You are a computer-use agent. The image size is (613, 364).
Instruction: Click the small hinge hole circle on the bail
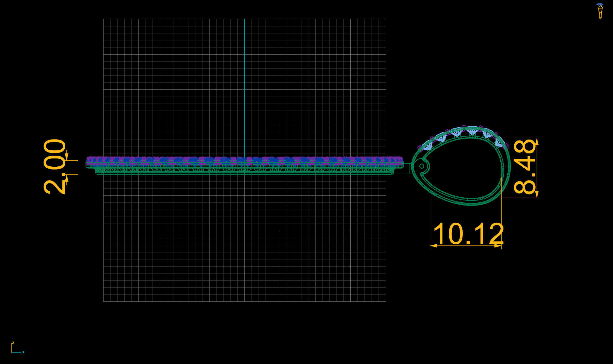[422, 166]
